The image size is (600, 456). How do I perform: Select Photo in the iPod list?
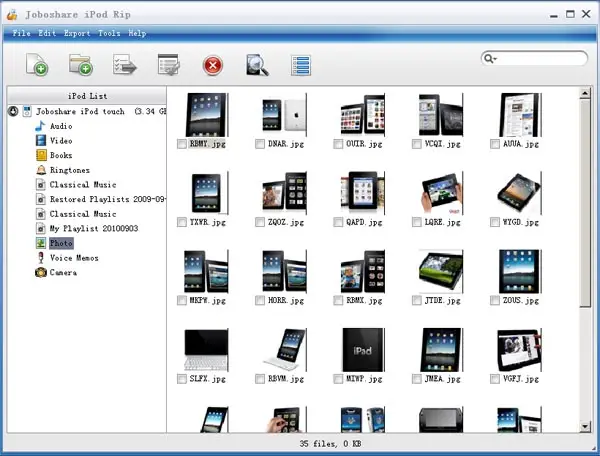(61, 243)
